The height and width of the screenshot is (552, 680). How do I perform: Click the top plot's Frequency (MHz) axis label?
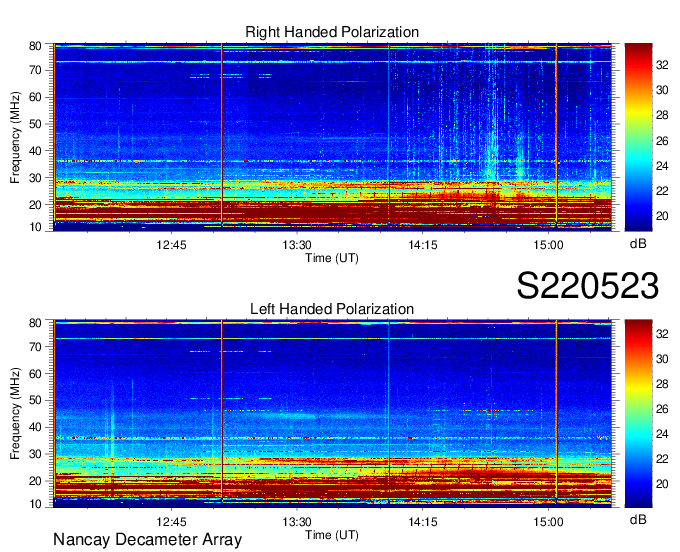[15, 137]
